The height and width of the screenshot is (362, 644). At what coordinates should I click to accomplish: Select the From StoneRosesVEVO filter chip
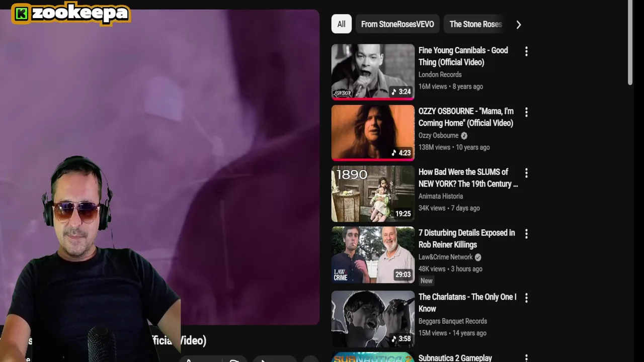click(397, 24)
